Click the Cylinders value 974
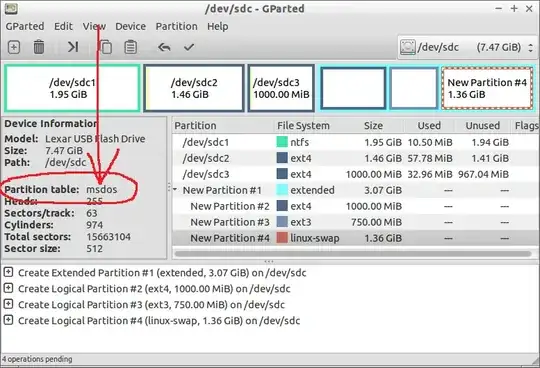Viewport: 540px width, 368px height. [x=95, y=225]
